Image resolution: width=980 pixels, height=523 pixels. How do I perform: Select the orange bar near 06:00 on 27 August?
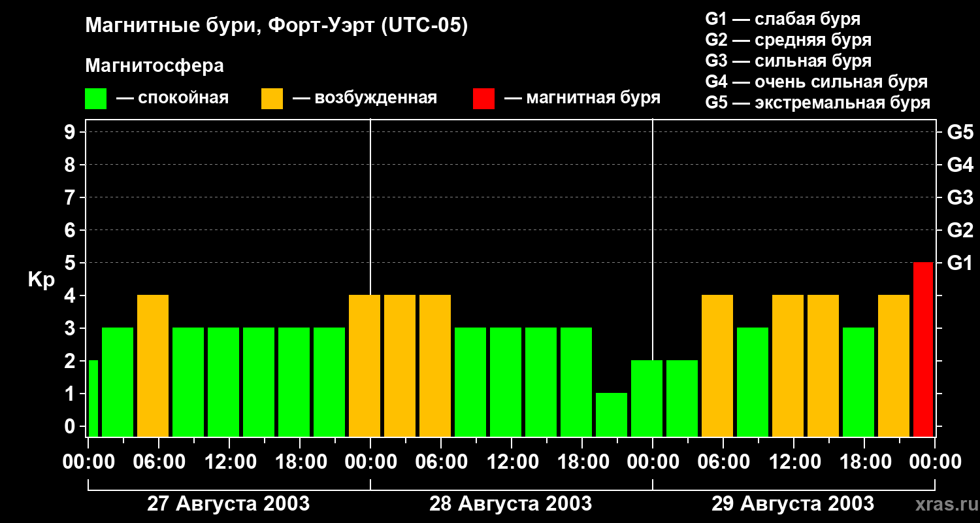coord(153,365)
